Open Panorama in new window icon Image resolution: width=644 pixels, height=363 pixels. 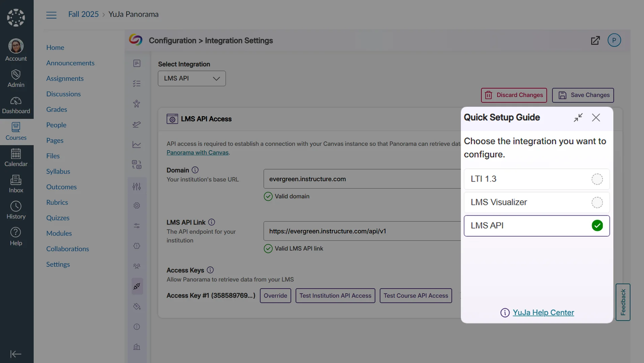click(595, 40)
